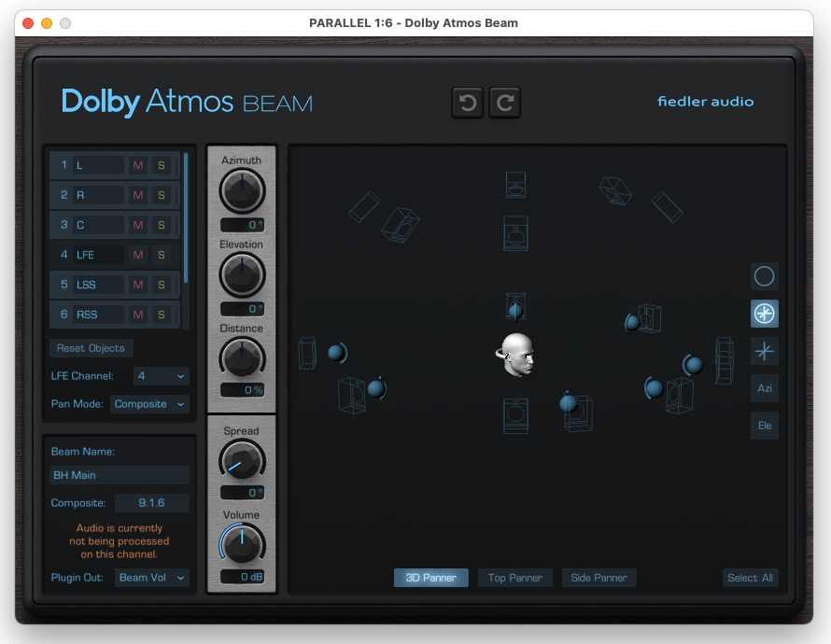
Task: Open the Plugin Out dropdown
Action: 151,578
